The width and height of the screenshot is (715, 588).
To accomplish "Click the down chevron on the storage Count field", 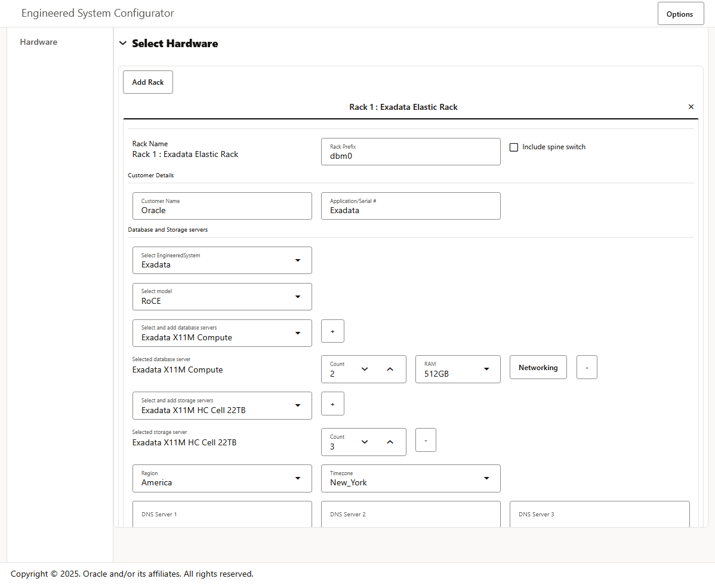I will pos(365,442).
